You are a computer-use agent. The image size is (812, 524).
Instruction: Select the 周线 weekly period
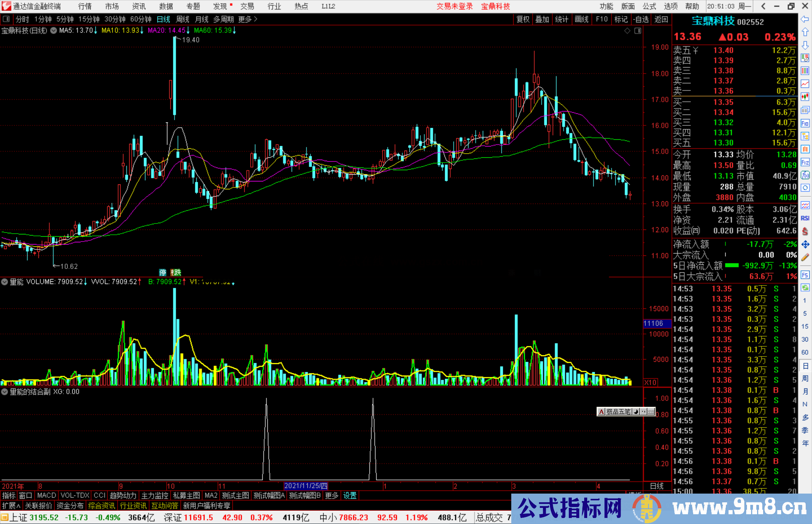pos(182,19)
